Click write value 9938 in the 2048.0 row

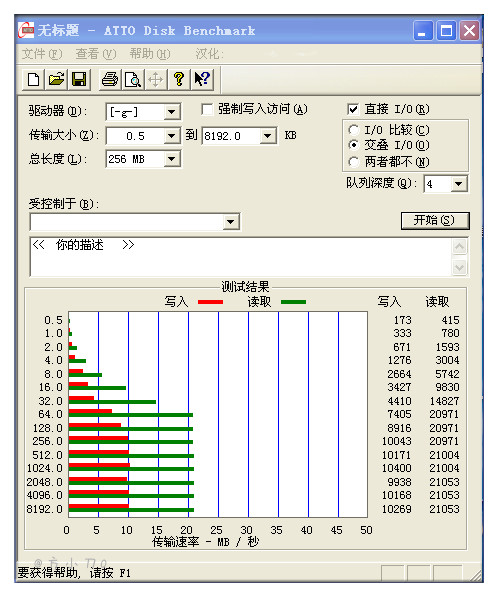tap(399, 482)
